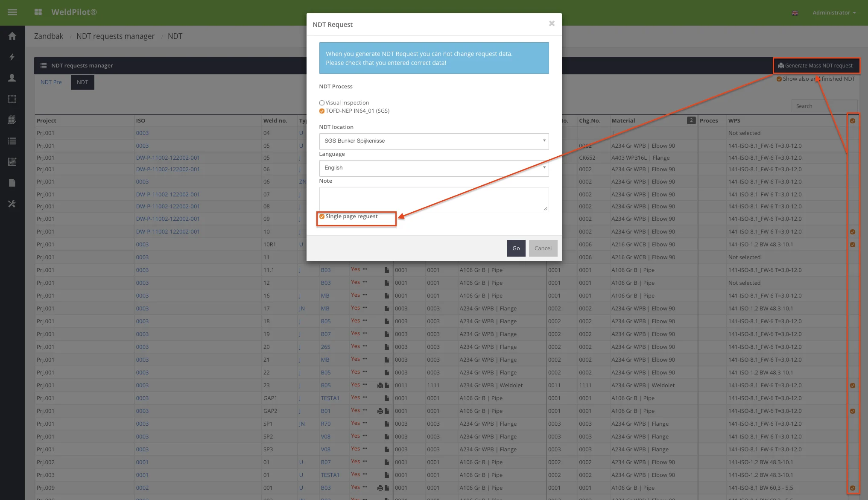This screenshot has width=868, height=500.
Task: Open the user profile sidebar icon
Action: point(12,78)
